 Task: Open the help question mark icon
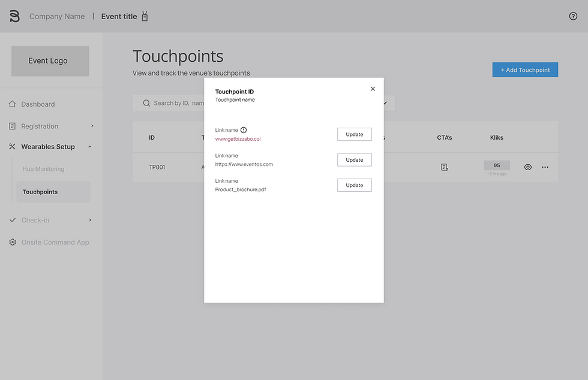point(573,16)
